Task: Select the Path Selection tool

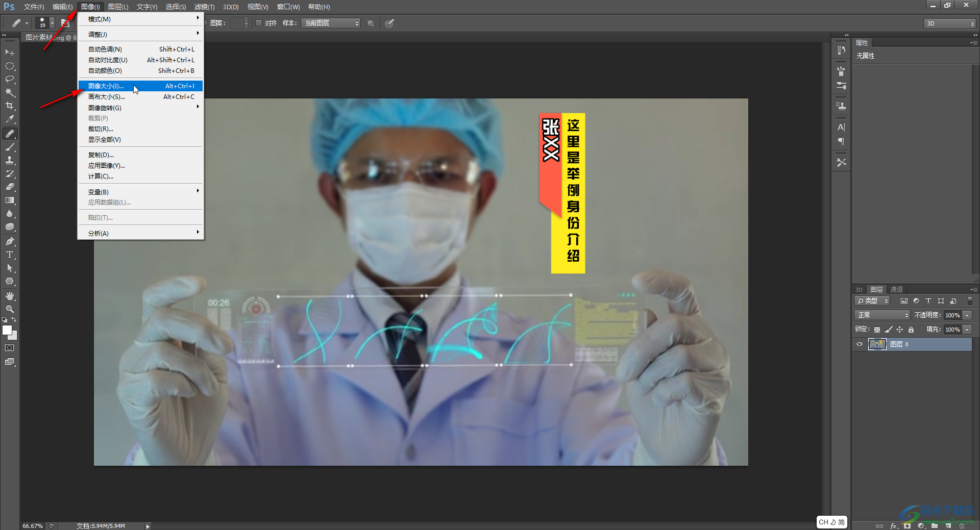Action: pyautogui.click(x=10, y=268)
